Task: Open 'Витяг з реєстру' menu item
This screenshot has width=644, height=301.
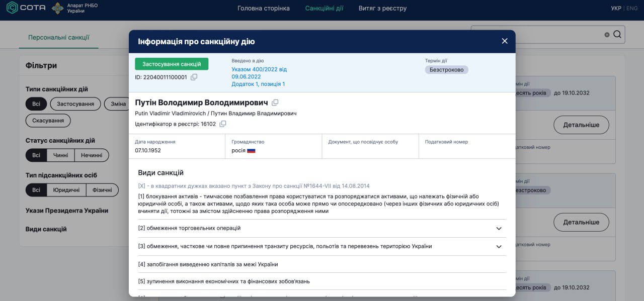Action: click(382, 8)
